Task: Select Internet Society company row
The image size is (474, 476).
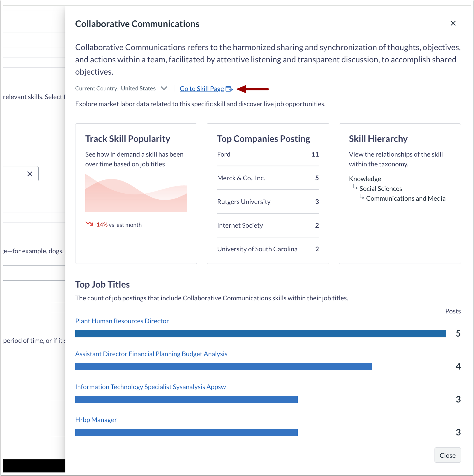Action: click(268, 225)
